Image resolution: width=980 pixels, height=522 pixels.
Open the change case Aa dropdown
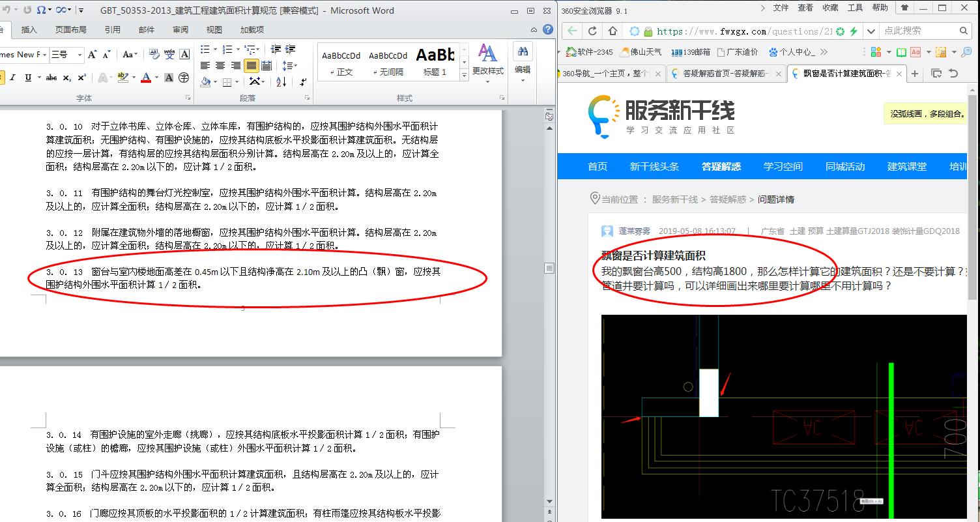tap(130, 54)
